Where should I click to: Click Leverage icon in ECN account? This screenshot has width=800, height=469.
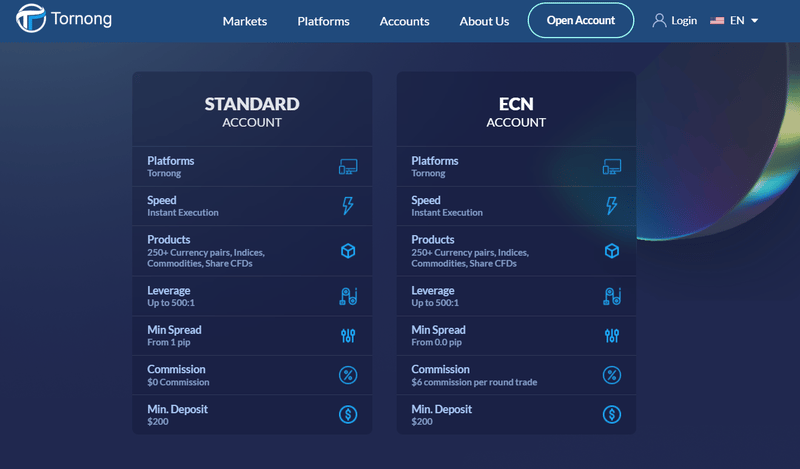(x=612, y=297)
